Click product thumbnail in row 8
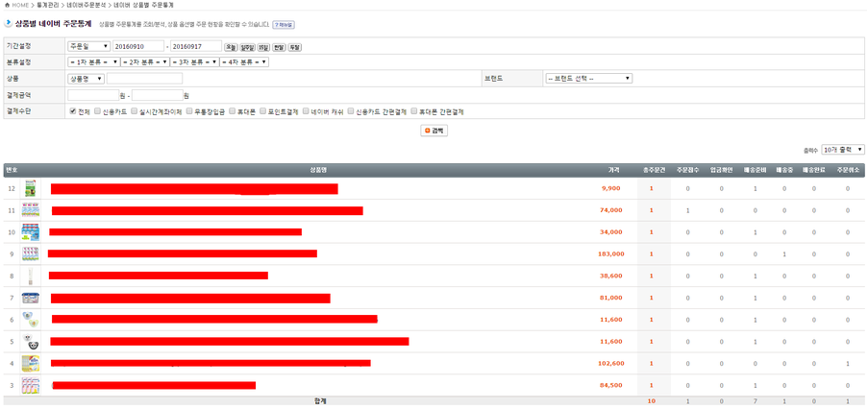The image size is (868, 409). 31,276
